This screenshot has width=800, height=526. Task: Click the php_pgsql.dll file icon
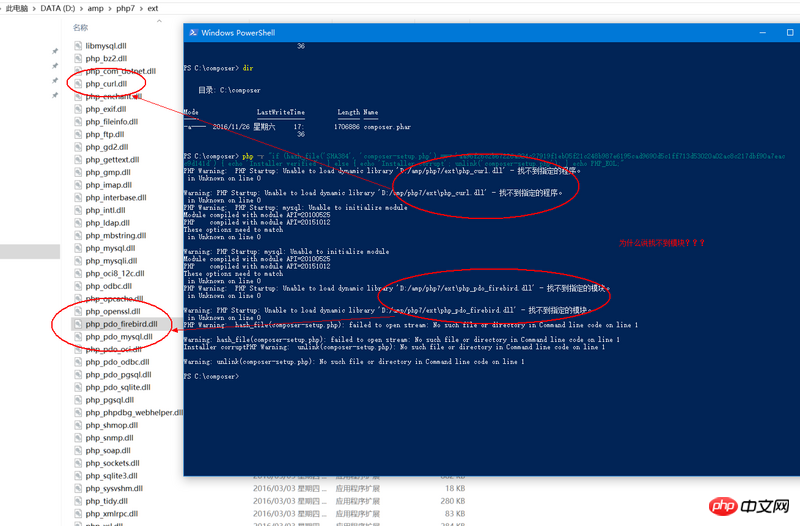78,400
